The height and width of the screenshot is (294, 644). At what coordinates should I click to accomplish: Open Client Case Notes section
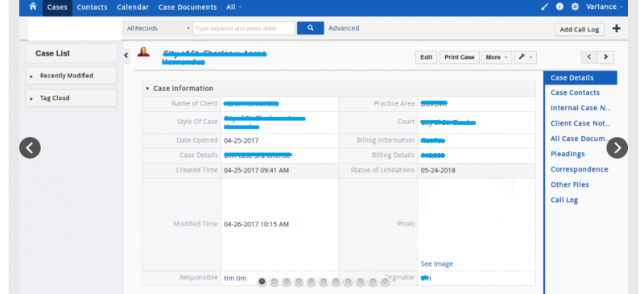[x=580, y=123]
